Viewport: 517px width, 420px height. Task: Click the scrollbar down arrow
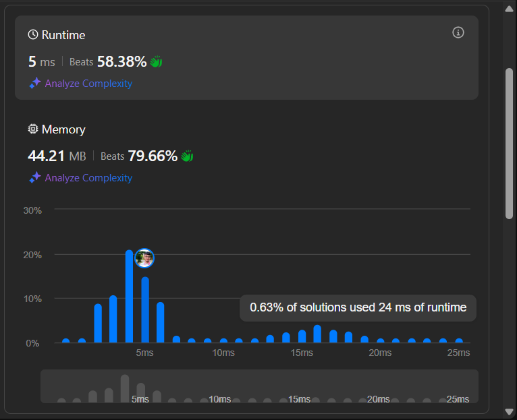[509, 411]
